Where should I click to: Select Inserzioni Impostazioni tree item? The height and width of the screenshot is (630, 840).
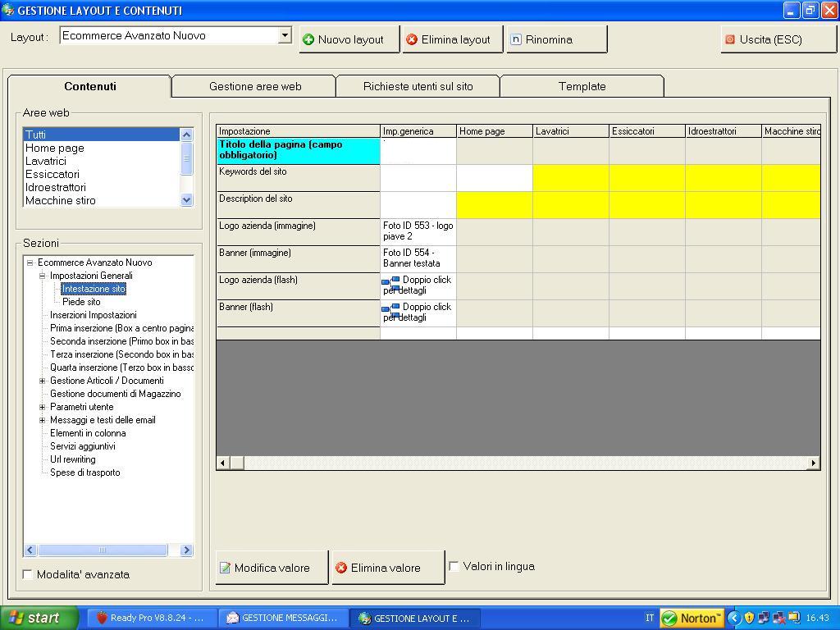pyautogui.click(x=94, y=315)
